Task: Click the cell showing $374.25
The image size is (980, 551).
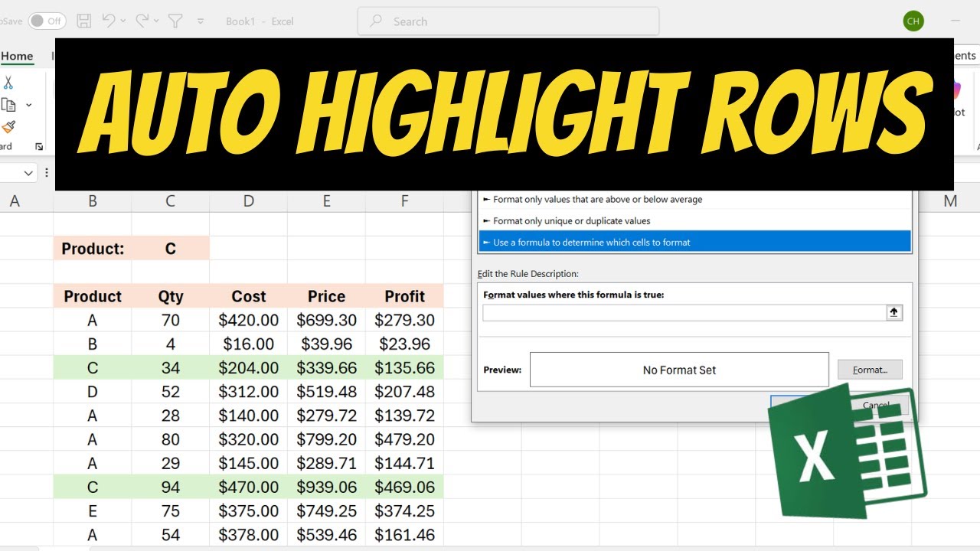Action: [x=405, y=510]
